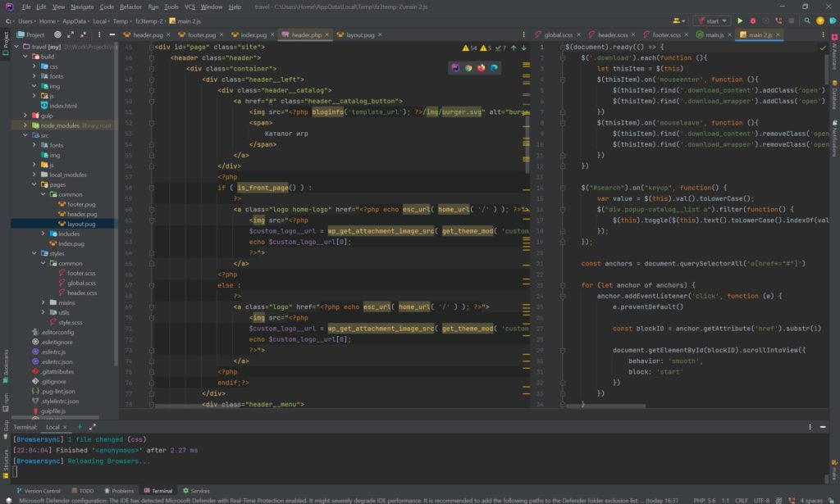The width and height of the screenshot is (840, 504).
Task: Open the start run configuration dropdown
Action: 710,20
